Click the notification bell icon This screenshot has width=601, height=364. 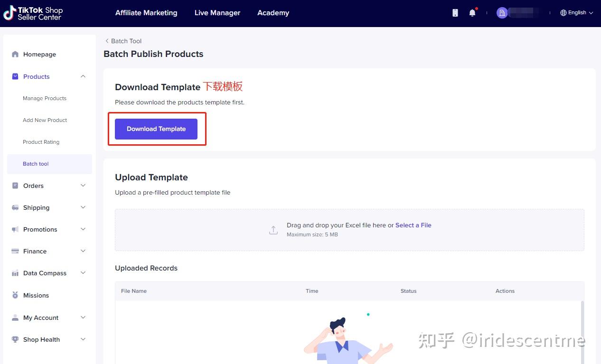coord(472,13)
